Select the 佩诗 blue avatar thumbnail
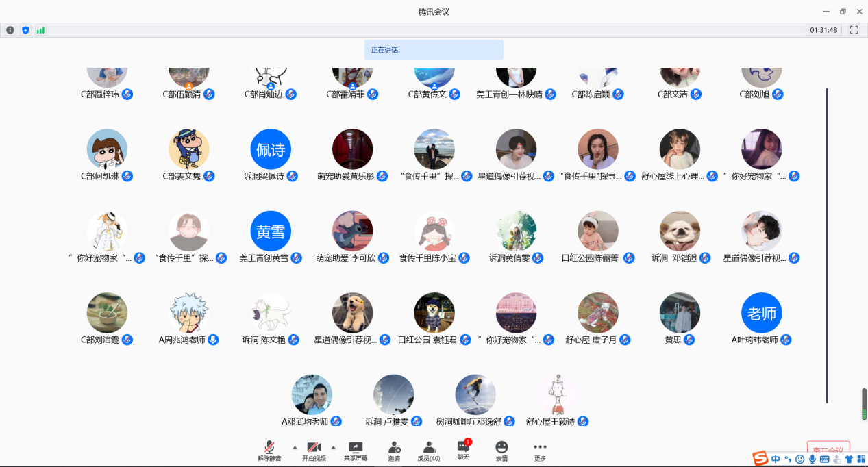The width and height of the screenshot is (868, 467). coord(271,149)
